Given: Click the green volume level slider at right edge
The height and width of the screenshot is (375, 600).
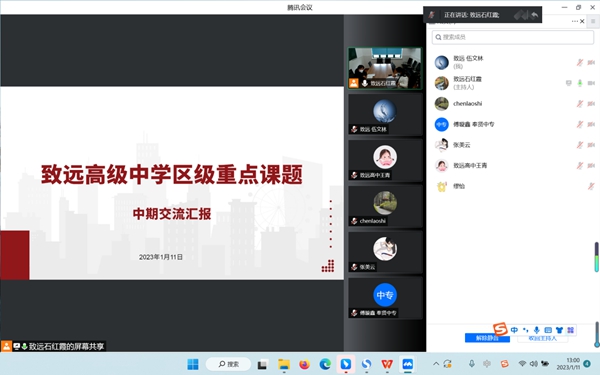Looking at the screenshot, I should (596, 257).
